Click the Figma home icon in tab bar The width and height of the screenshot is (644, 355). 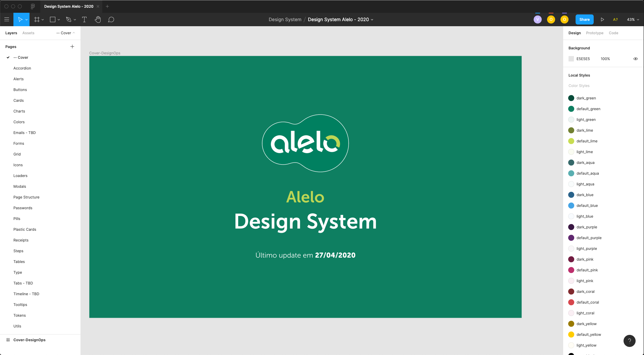click(x=33, y=6)
